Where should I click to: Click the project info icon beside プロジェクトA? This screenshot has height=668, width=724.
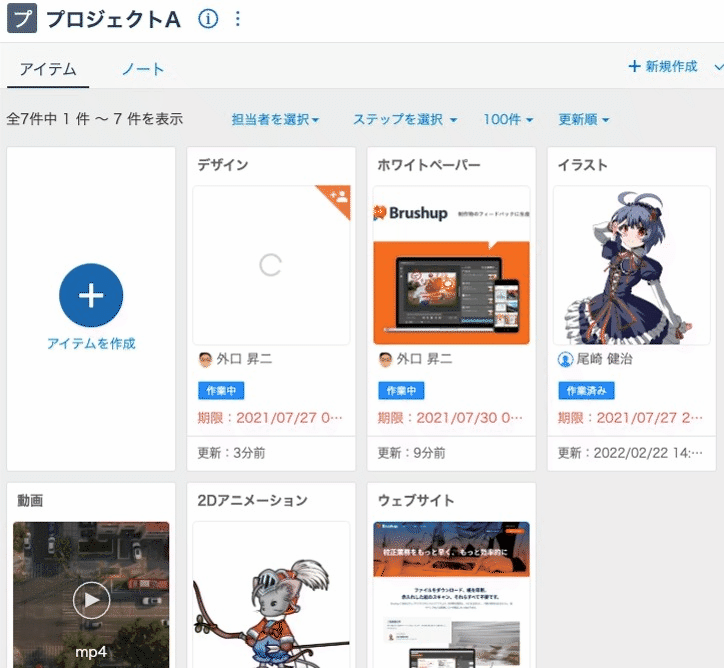pos(208,19)
